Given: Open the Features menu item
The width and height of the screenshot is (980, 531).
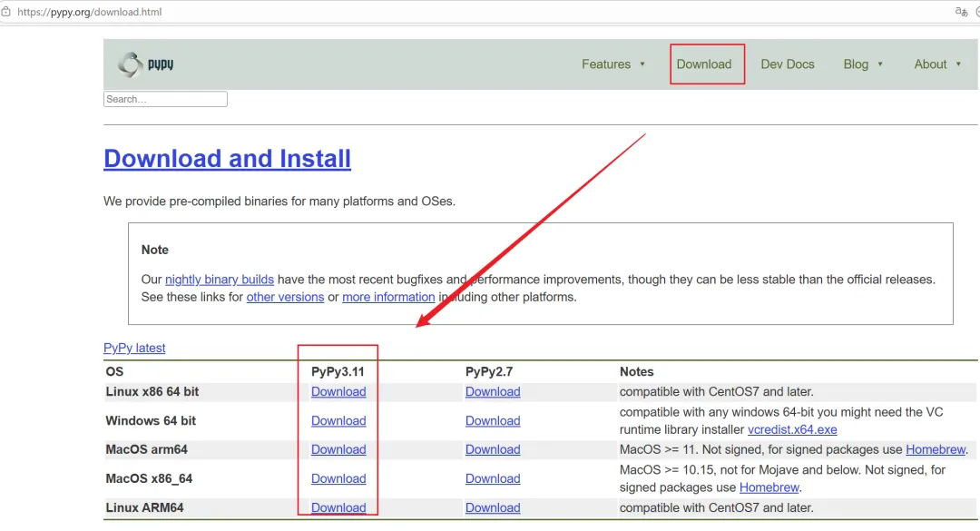Looking at the screenshot, I should tap(606, 64).
